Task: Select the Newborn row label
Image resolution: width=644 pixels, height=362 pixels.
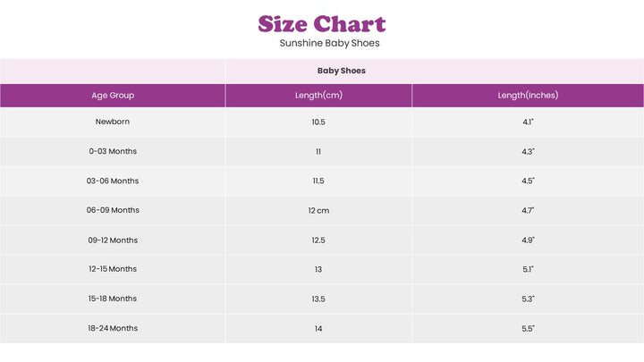Action: click(113, 122)
